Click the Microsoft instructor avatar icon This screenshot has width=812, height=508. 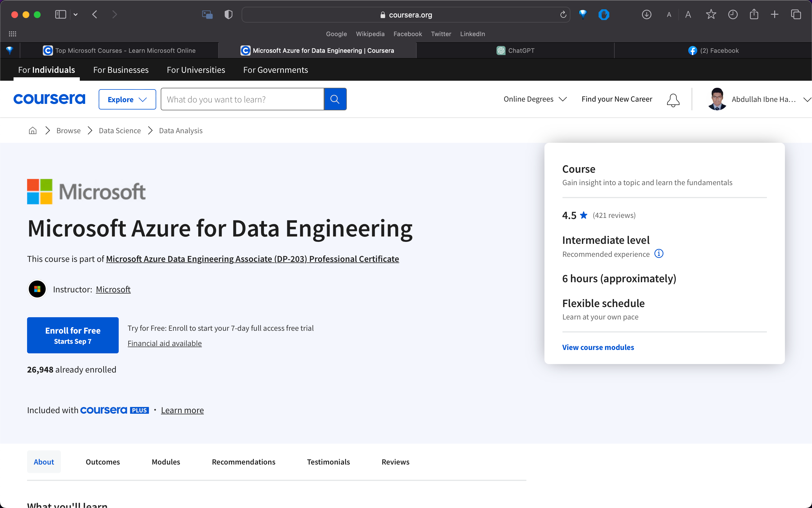point(37,289)
